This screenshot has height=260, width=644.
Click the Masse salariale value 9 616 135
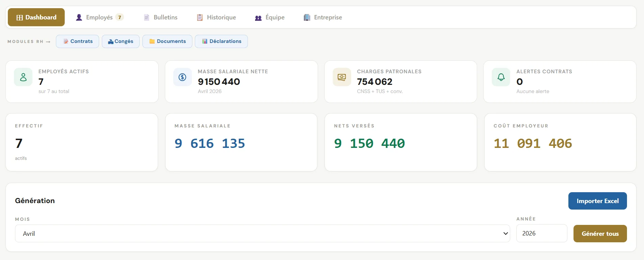pyautogui.click(x=210, y=143)
